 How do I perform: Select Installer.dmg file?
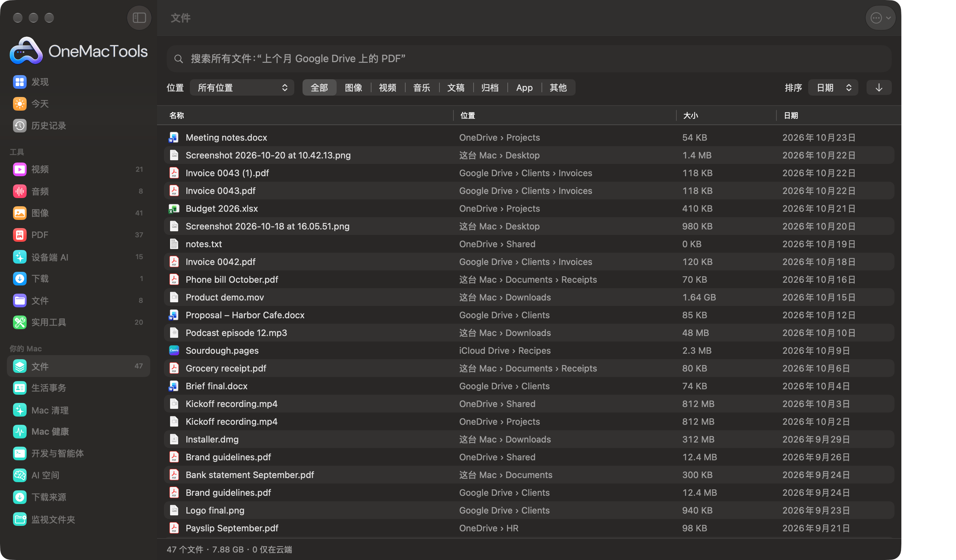tap(529, 439)
